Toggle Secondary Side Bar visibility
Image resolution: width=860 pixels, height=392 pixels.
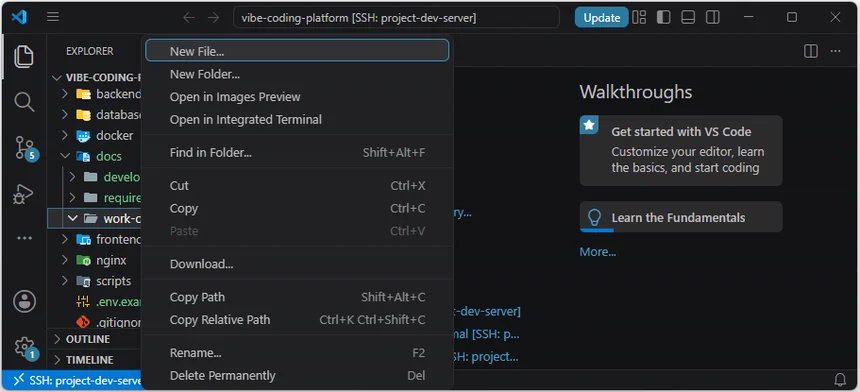(713, 18)
